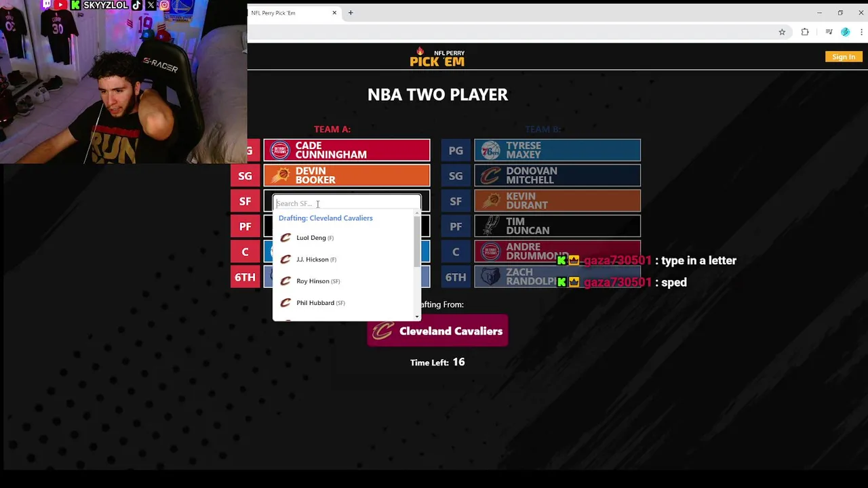Click the Devin Booker card on Team A

347,176
